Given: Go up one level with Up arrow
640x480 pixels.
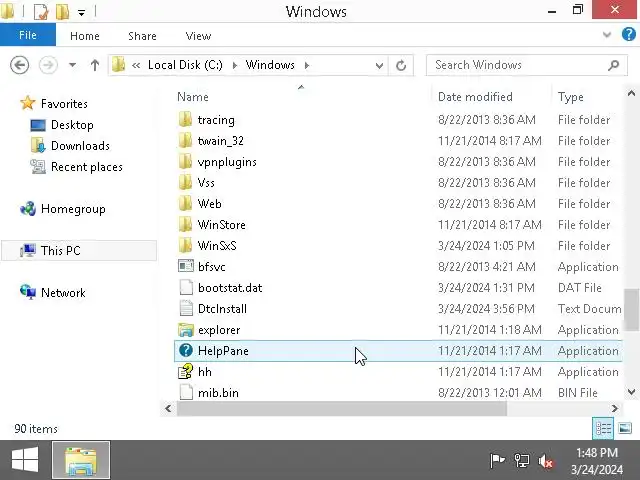Looking at the screenshot, I should coord(95,65).
